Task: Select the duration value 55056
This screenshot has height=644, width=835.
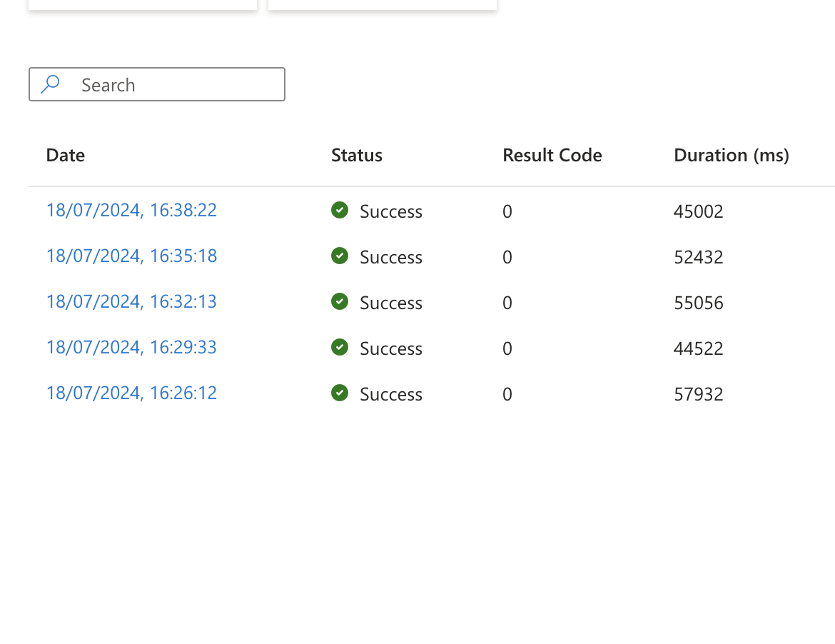Action: (699, 303)
